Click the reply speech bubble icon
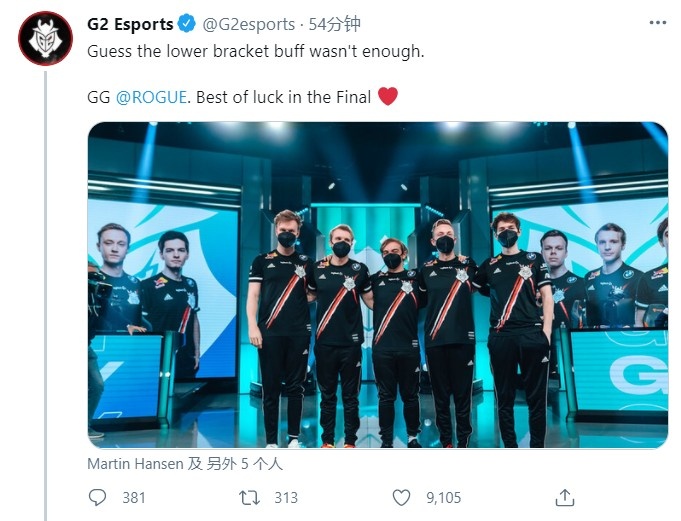The image size is (681, 521). pos(97,498)
